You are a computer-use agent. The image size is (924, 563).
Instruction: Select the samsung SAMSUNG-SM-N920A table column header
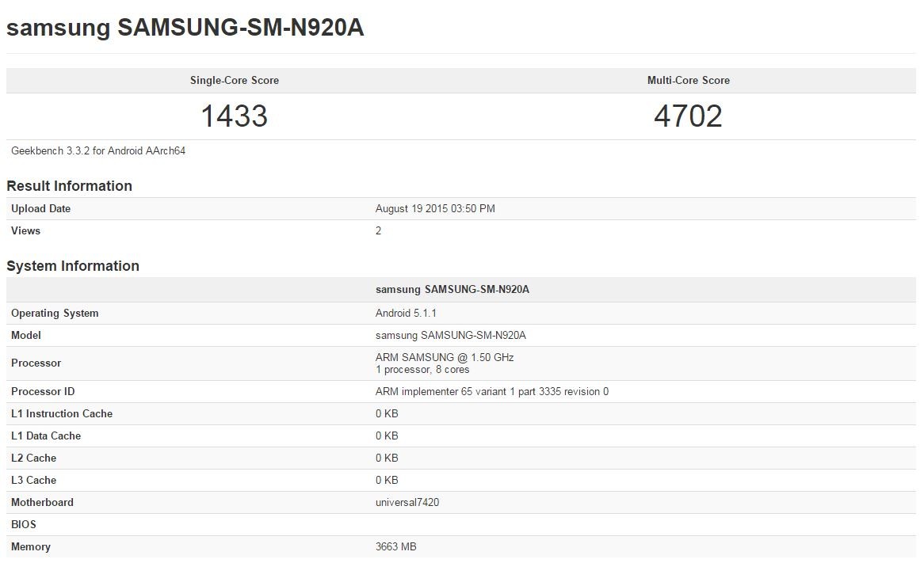(452, 290)
